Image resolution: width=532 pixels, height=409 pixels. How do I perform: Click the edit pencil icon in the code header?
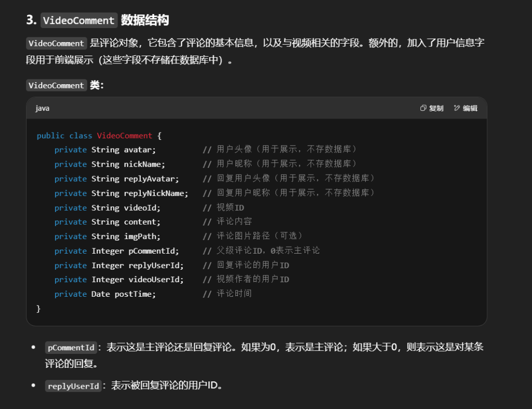(x=457, y=108)
